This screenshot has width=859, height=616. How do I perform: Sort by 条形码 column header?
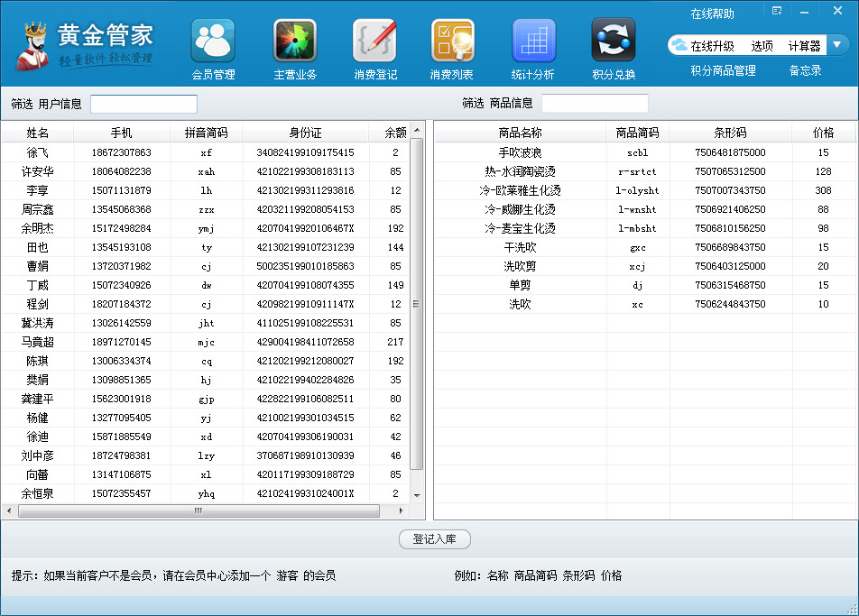point(730,133)
